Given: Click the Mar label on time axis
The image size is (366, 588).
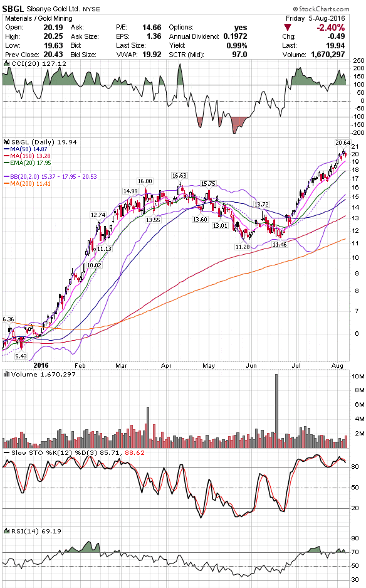Looking at the screenshot, I should coord(121,366).
